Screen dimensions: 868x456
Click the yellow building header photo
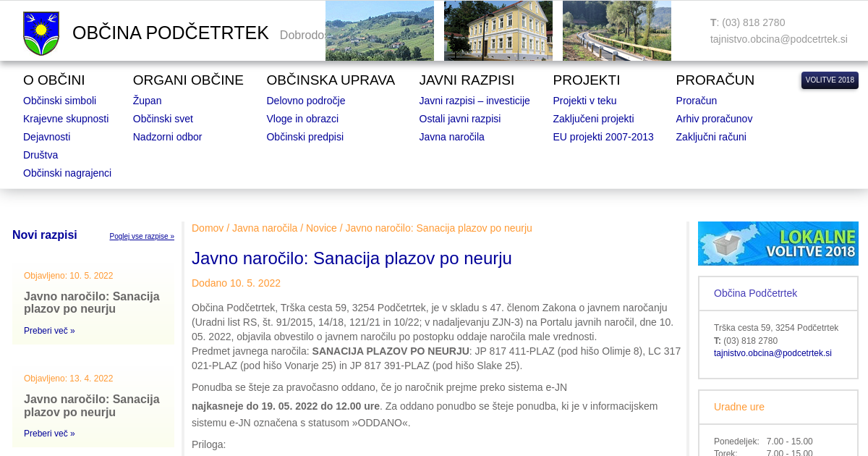tap(498, 30)
